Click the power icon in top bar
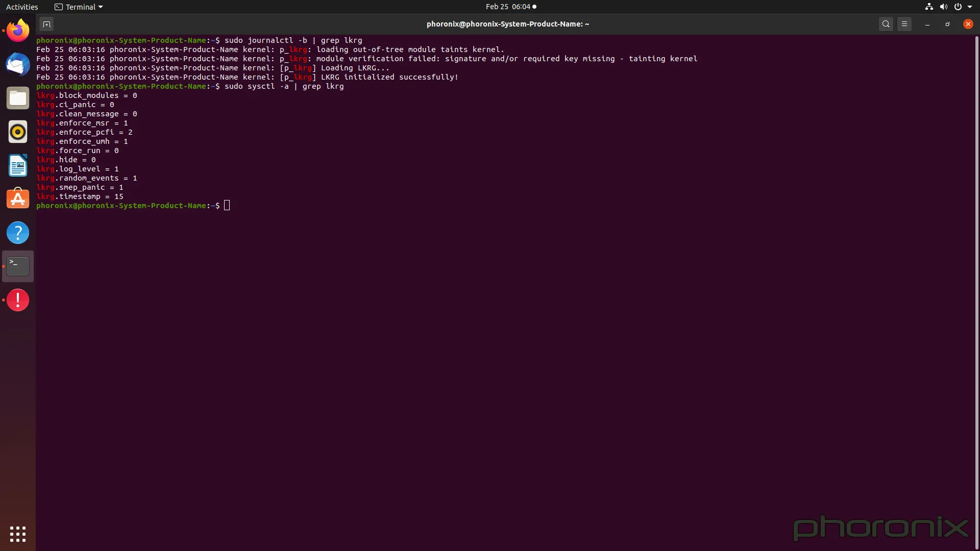This screenshot has width=980, height=551. (x=958, y=7)
